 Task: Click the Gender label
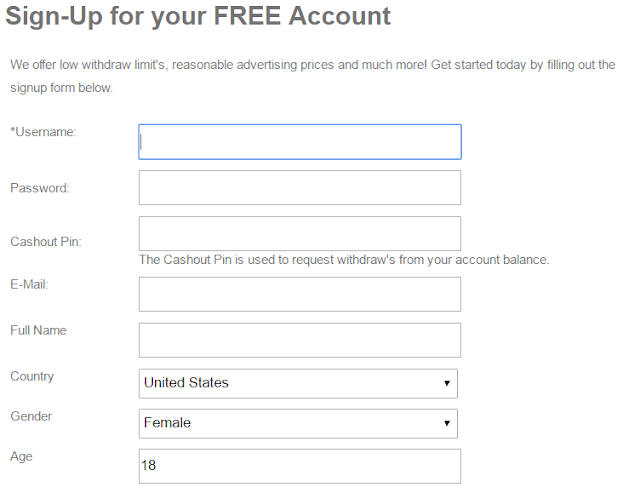point(31,416)
